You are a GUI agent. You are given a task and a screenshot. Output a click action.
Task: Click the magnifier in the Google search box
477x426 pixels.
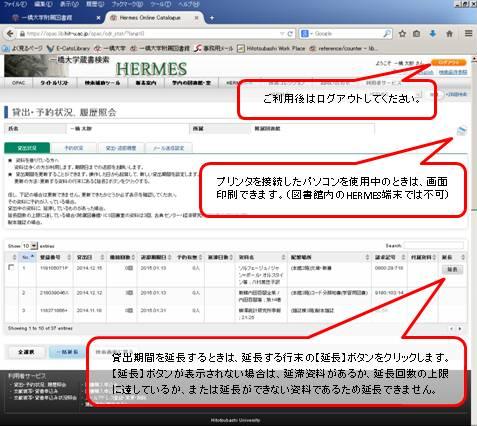387,34
